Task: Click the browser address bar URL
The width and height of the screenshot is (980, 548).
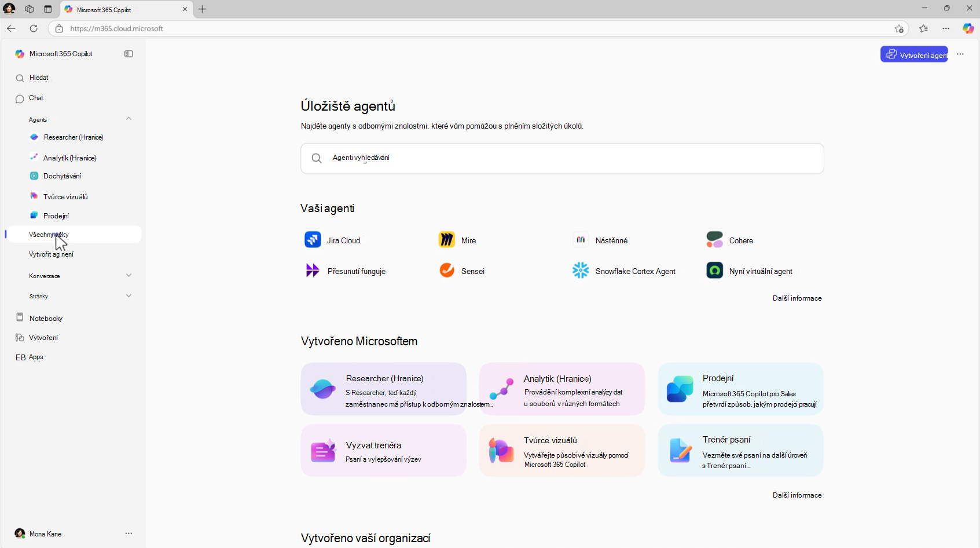Action: click(x=116, y=28)
